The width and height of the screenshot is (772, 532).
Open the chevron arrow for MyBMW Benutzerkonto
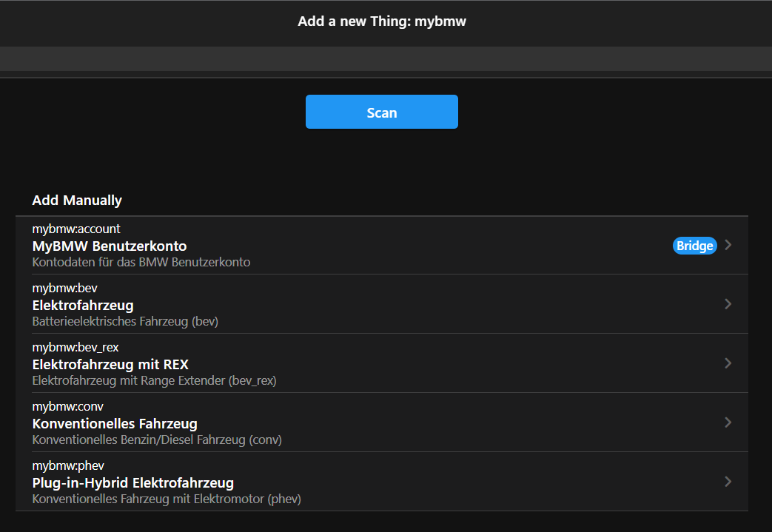[x=728, y=245]
